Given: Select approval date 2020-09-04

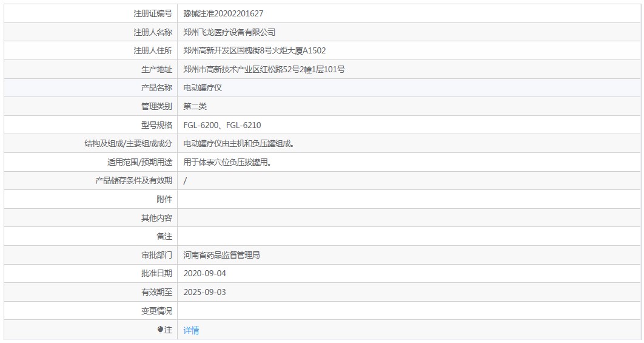Looking at the screenshot, I should [204, 274].
